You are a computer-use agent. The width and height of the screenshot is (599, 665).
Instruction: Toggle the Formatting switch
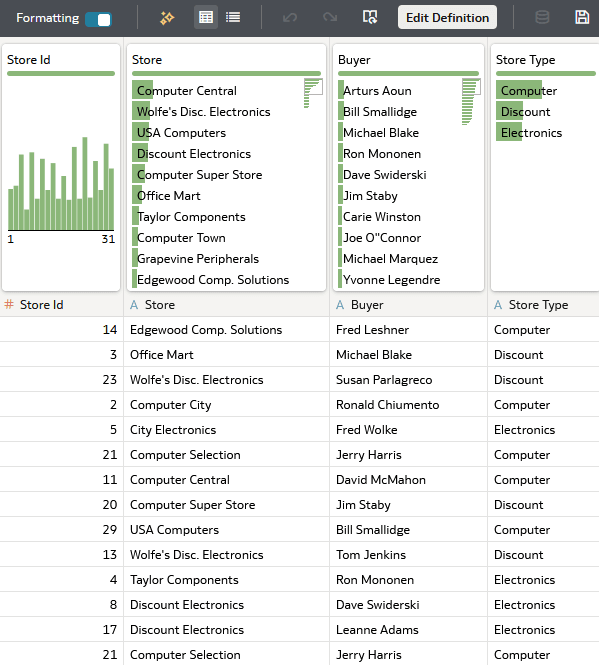tap(98, 19)
